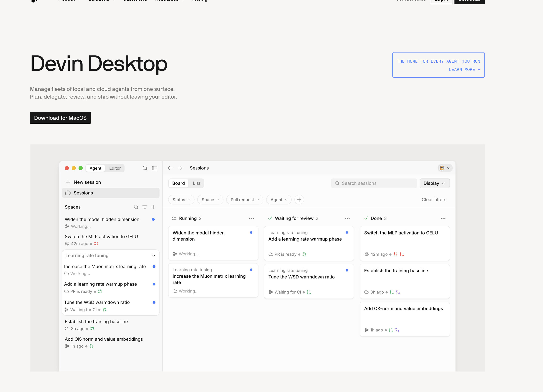Select New session in sidebar
Viewport: 543px width, 392px height.
[x=111, y=182]
